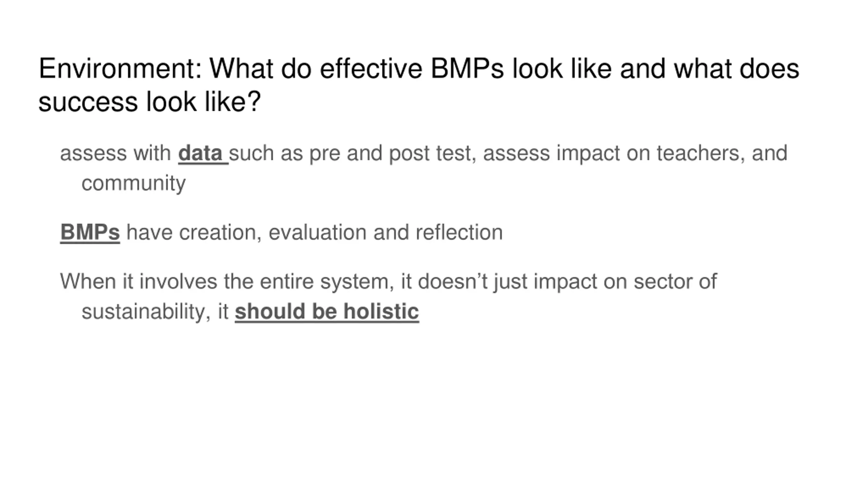
Task: Click the word "community" in the first bullet
Action: tap(134, 183)
